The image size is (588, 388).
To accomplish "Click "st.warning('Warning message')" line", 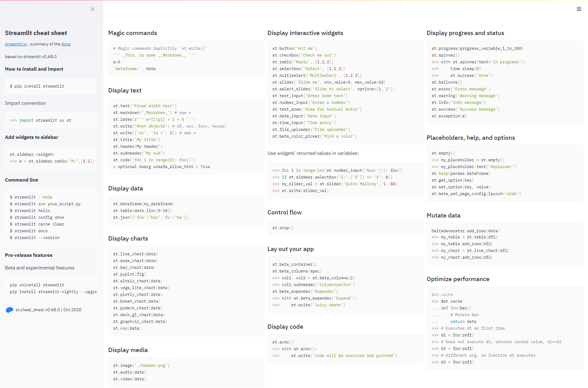I will pyautogui.click(x=466, y=96).
